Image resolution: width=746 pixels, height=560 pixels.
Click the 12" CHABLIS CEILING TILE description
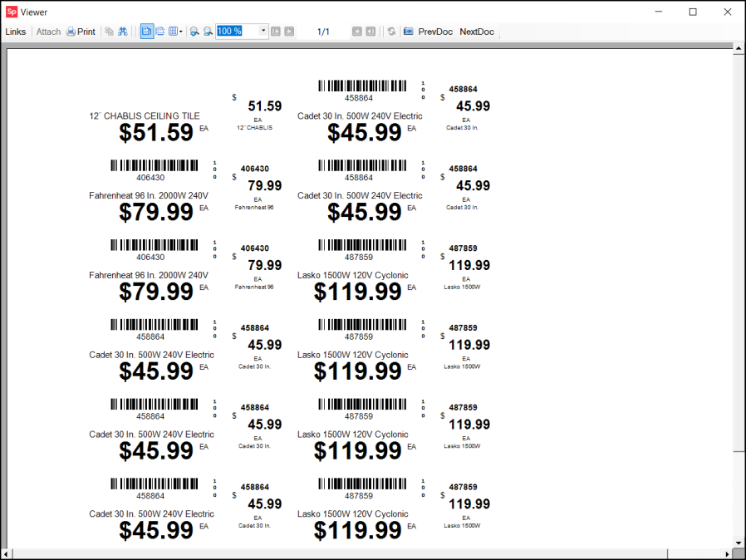point(145,116)
